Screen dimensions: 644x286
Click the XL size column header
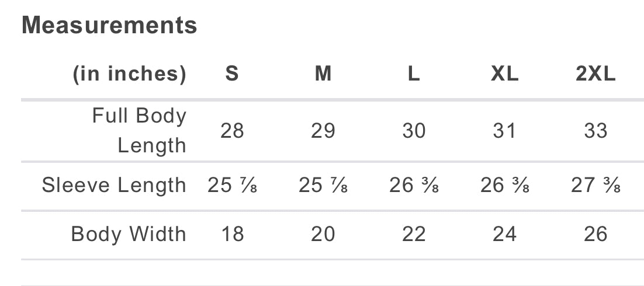click(x=504, y=74)
